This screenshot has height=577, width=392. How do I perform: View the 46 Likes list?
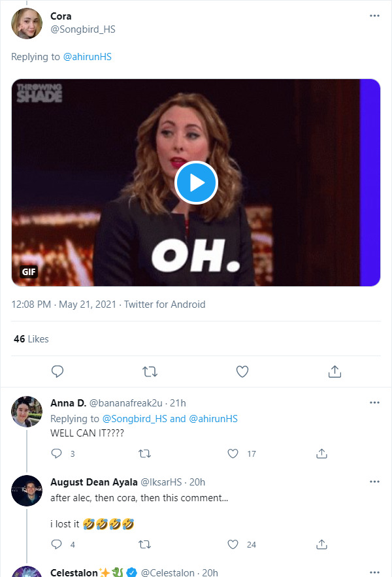(x=31, y=339)
